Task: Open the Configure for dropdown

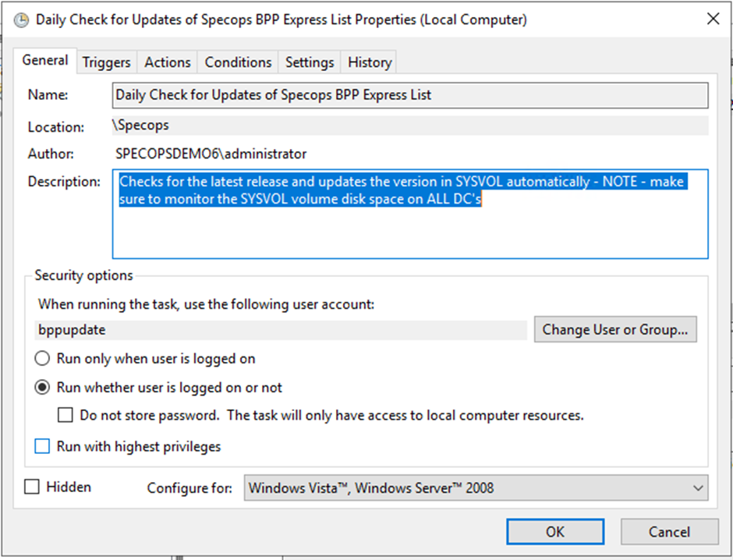Action: (476, 488)
